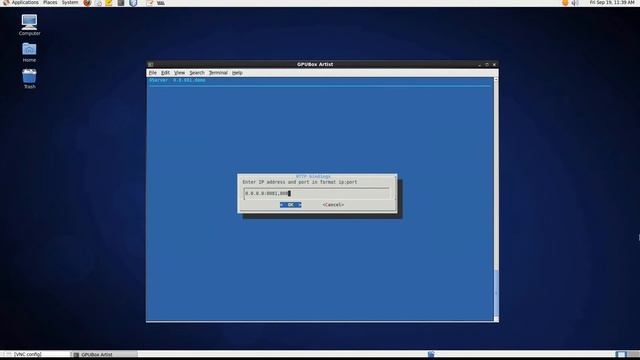Open the Search menu in terminal
The width and height of the screenshot is (640, 360).
point(197,73)
